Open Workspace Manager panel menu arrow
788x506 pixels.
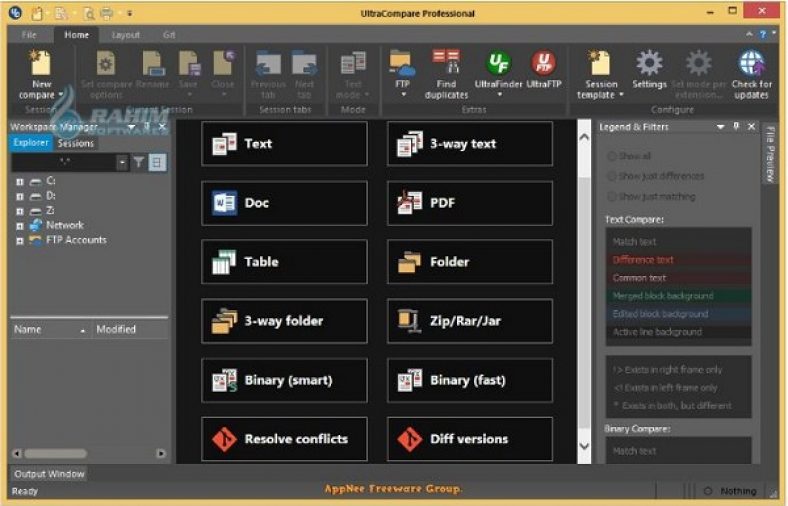pyautogui.click(x=131, y=127)
